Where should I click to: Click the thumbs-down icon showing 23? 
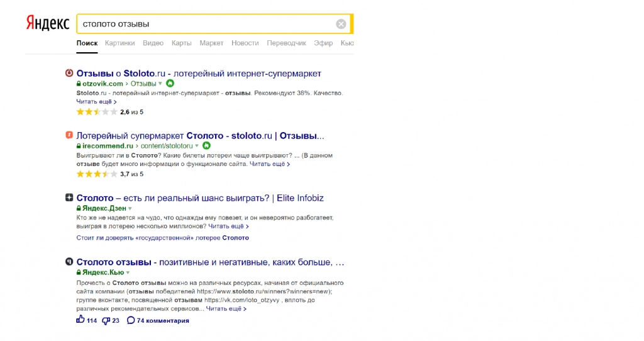pyautogui.click(x=106, y=320)
